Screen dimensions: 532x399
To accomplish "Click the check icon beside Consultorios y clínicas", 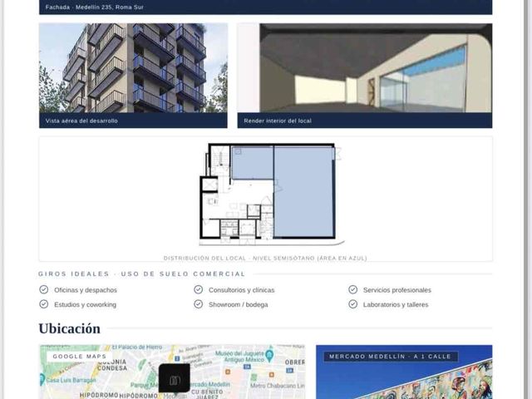I will (x=199, y=289).
